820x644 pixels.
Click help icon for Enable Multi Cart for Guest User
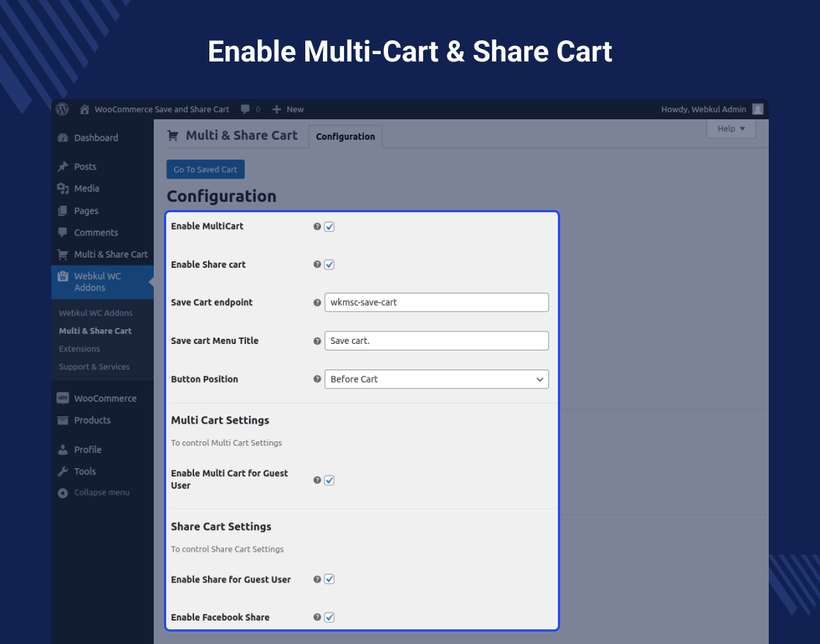tap(317, 480)
